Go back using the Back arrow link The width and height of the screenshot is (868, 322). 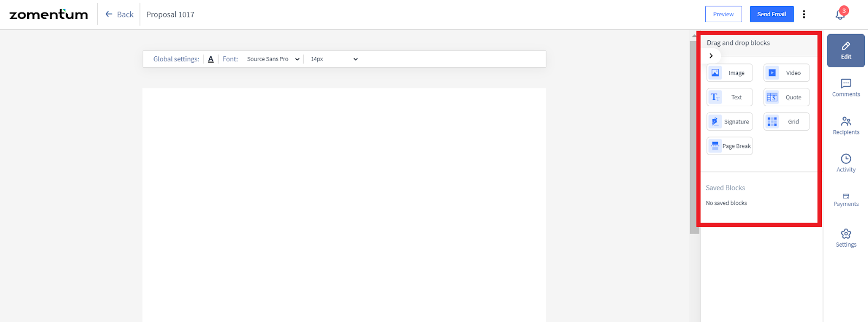(119, 15)
